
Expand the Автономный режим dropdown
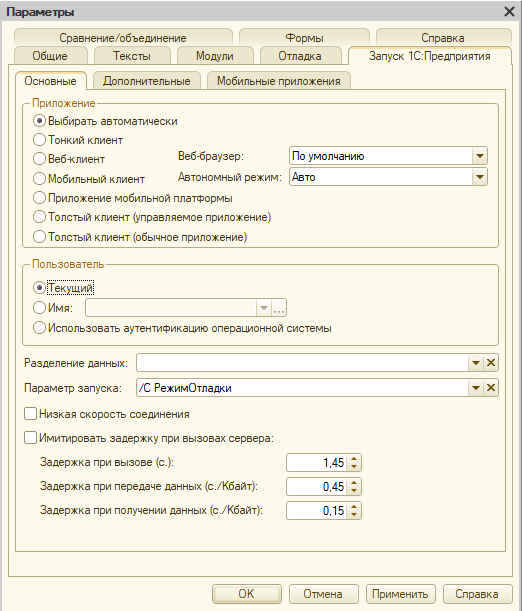[x=480, y=177]
